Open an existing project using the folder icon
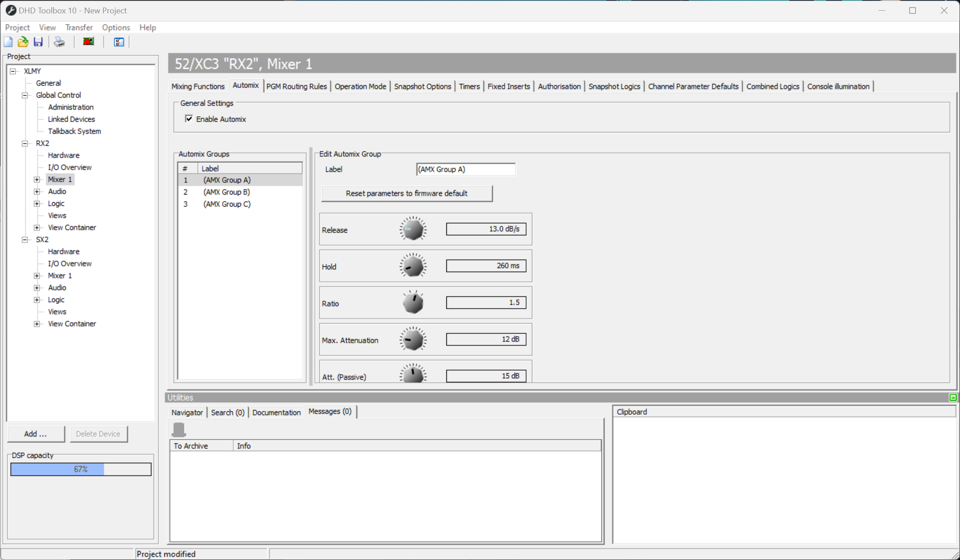 pos(23,41)
